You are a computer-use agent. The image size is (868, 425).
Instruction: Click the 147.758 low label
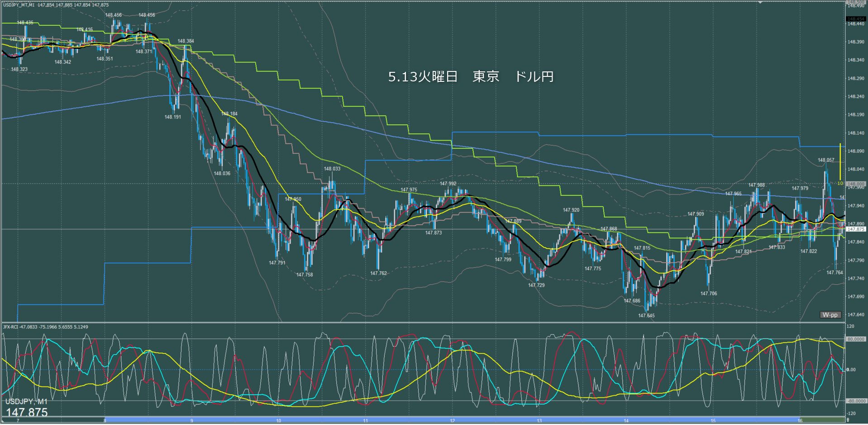click(305, 275)
